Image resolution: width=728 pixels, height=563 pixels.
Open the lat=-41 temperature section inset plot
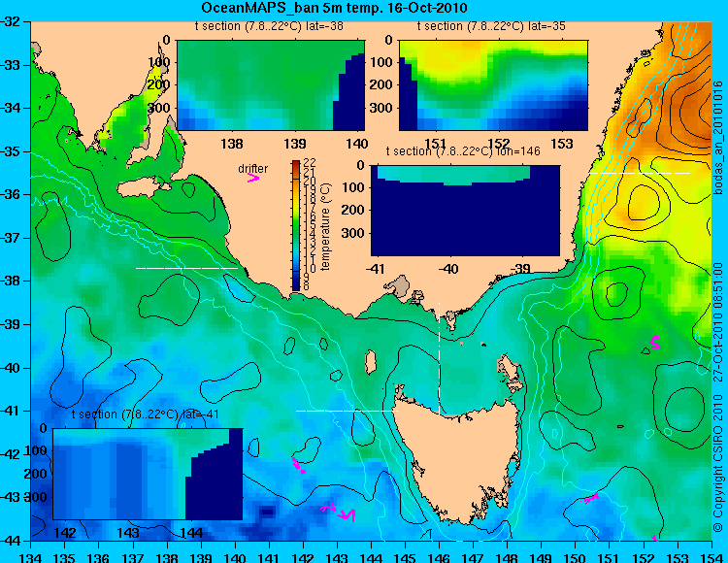pos(148,474)
